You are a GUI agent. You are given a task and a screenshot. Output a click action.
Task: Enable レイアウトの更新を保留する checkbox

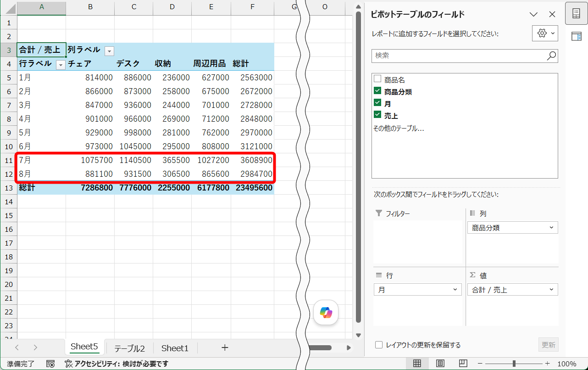pos(379,345)
